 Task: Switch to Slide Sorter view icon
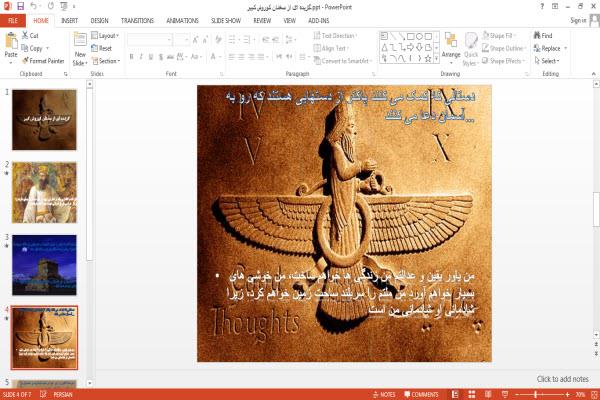coord(471,395)
